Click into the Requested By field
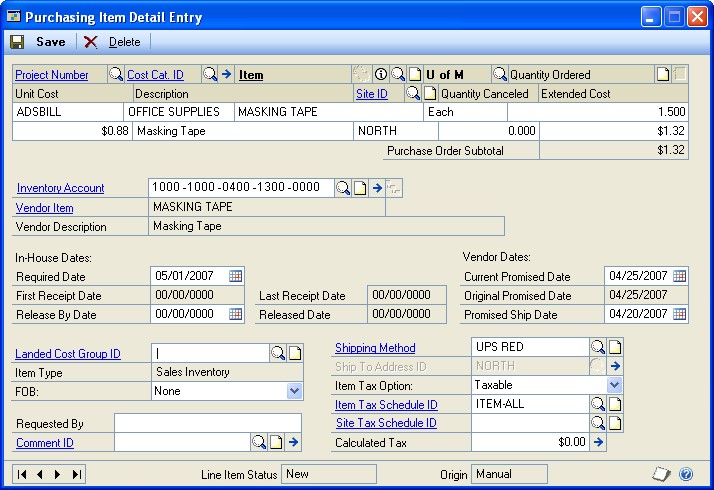The width and height of the screenshot is (714, 490). point(208,423)
